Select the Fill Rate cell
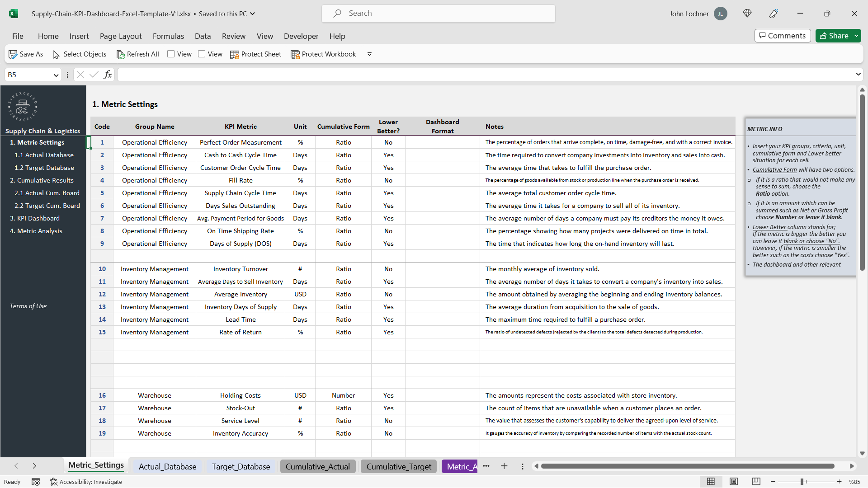Screen dimensions: 868x488 [241, 180]
